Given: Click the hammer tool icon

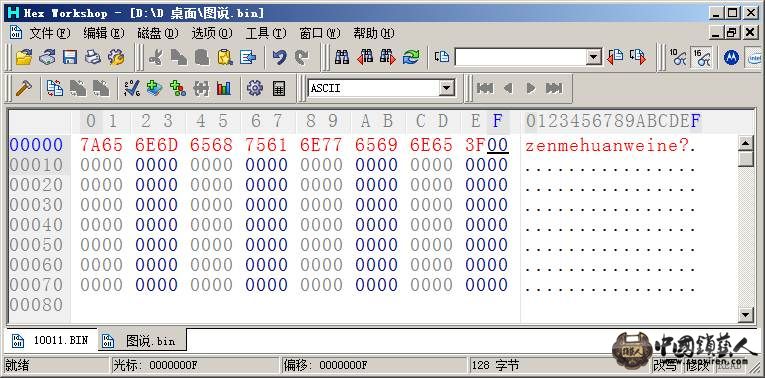Looking at the screenshot, I should pos(23,88).
